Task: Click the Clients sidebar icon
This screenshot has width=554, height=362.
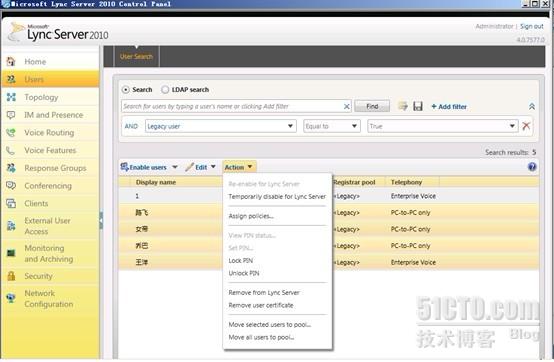Action: (11, 203)
